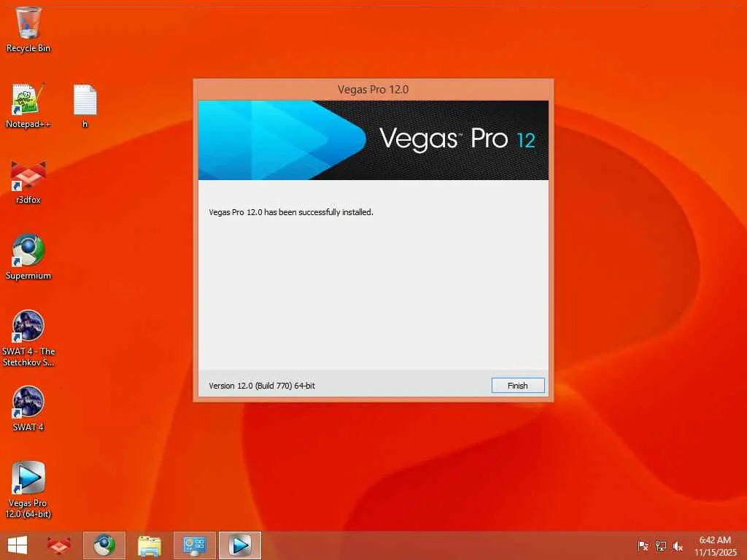747x560 pixels.
Task: Switch to Supermium in the taskbar
Action: pos(104,545)
